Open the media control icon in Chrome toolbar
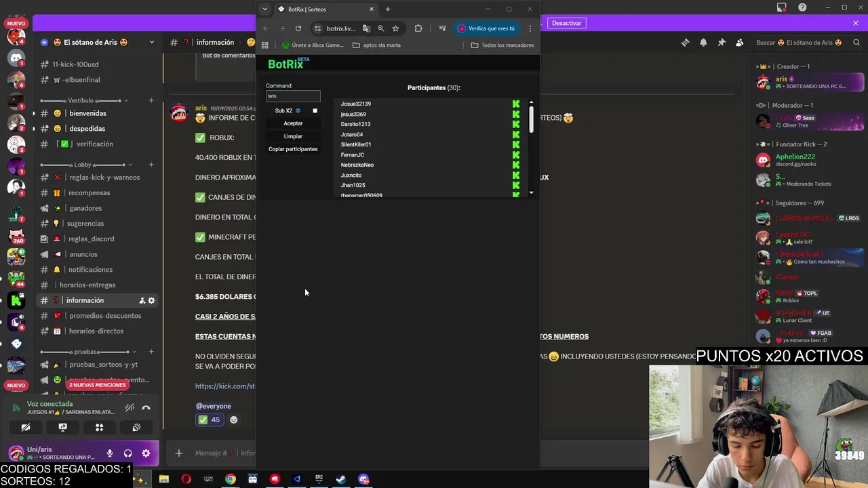The image size is (868, 488). pos(442,28)
